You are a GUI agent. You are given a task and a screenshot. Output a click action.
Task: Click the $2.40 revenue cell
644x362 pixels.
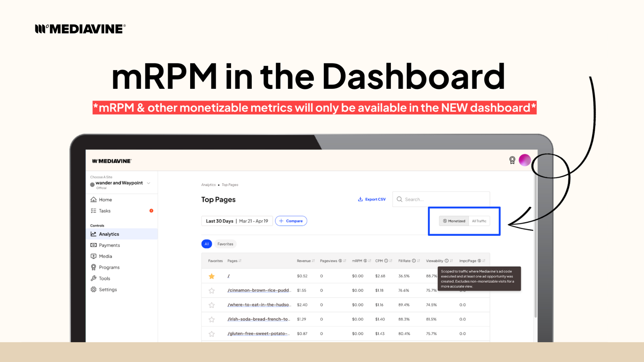(302, 305)
